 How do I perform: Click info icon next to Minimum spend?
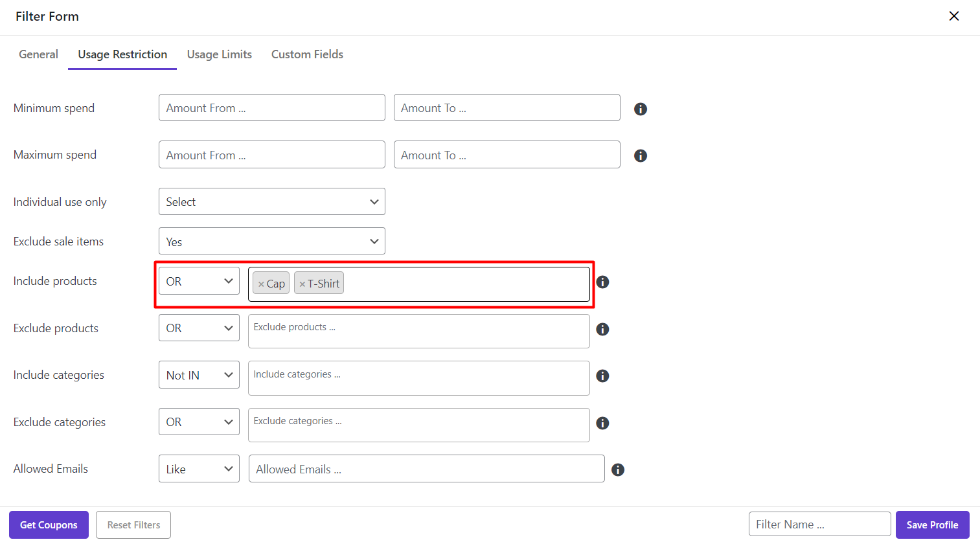click(640, 109)
